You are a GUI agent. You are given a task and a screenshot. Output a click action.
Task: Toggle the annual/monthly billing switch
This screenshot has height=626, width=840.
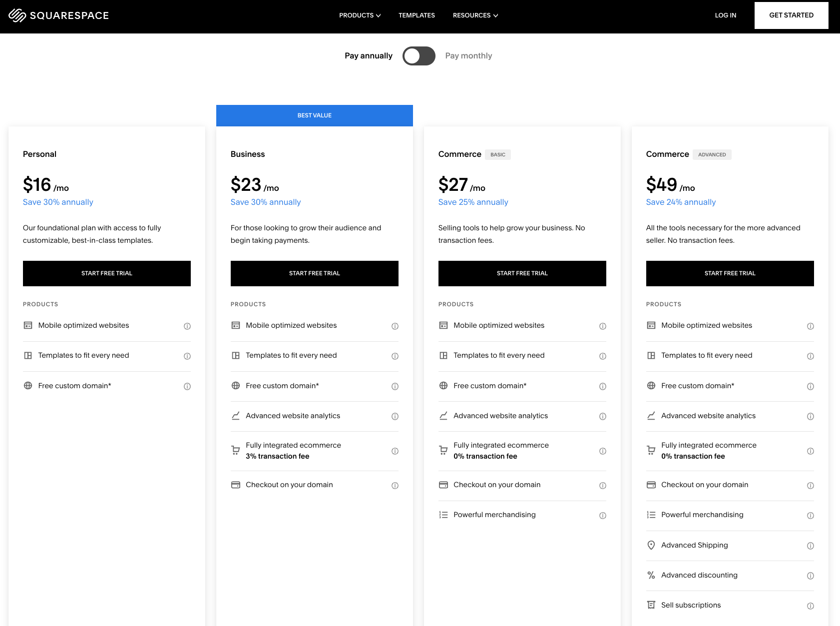[x=419, y=56]
